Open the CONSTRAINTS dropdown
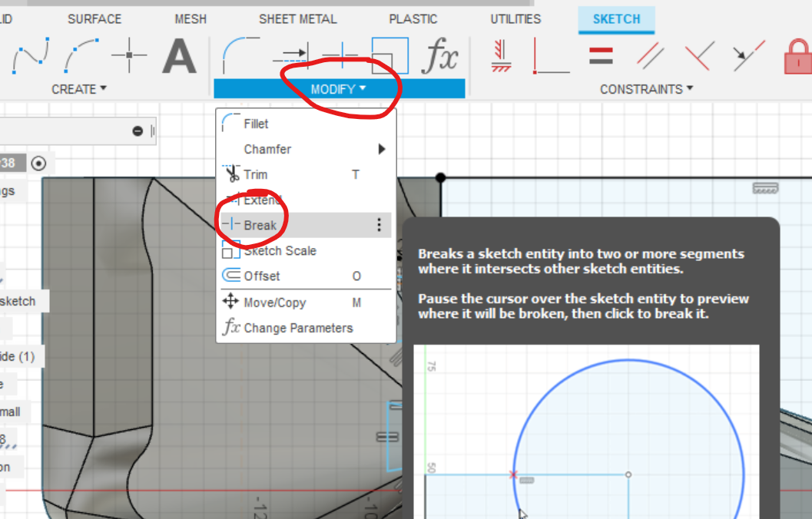This screenshot has width=812, height=519. 646,89
